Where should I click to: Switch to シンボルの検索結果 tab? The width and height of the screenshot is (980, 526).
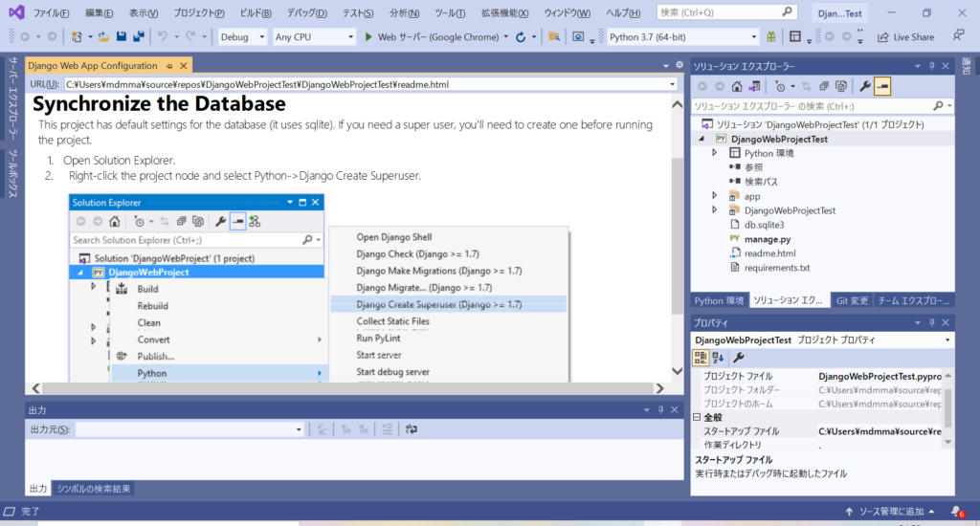[94, 489]
